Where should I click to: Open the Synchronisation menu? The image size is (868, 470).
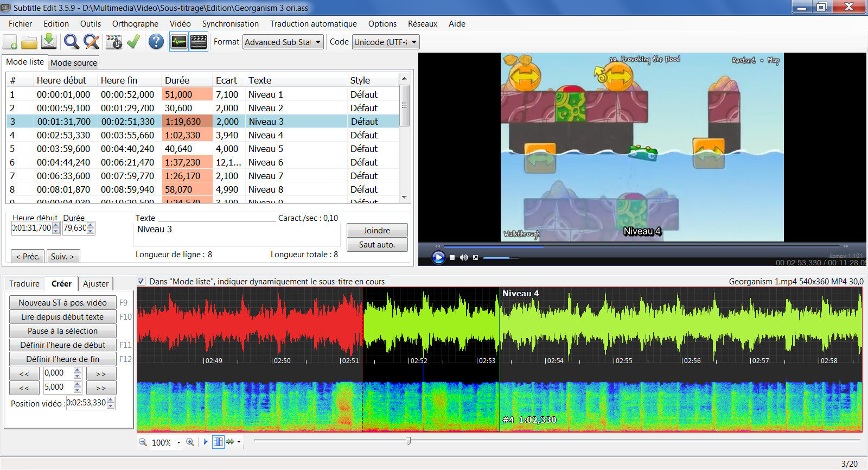pos(230,24)
